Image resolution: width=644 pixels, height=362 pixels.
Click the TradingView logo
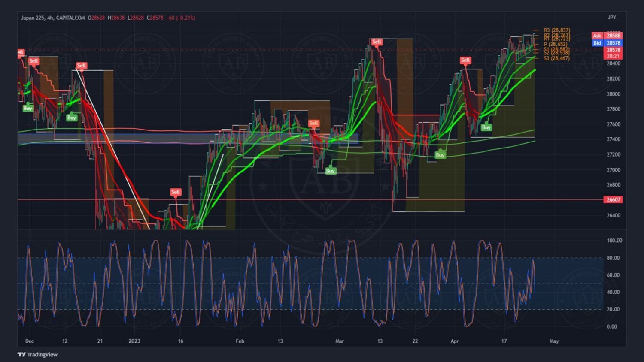pyautogui.click(x=37, y=354)
